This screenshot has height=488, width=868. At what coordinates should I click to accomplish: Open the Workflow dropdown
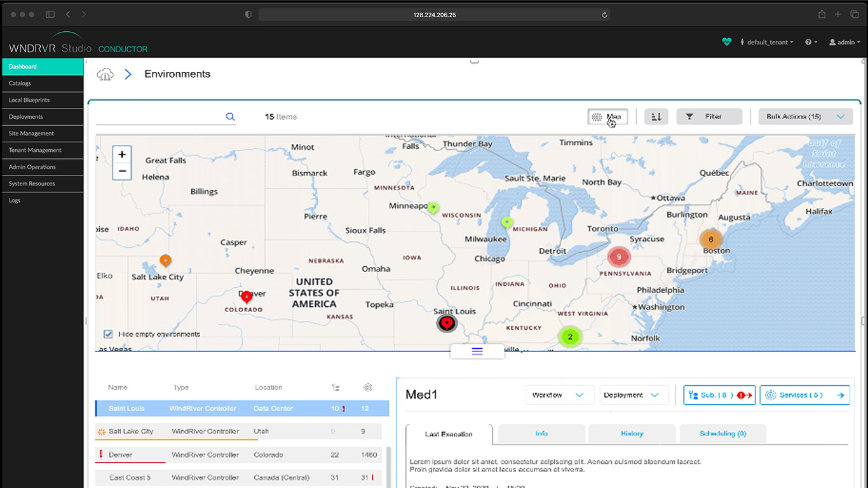(560, 395)
